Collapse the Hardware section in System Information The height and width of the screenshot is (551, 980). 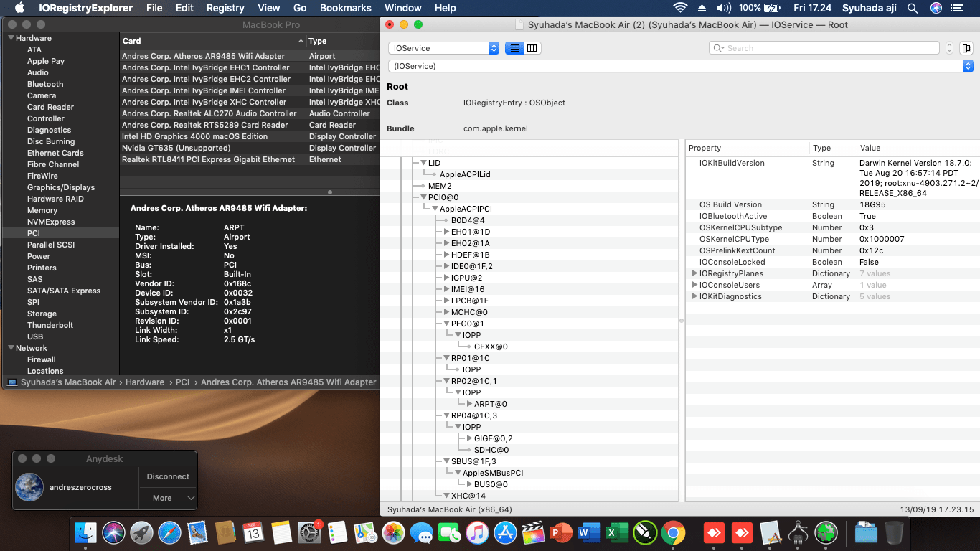click(11, 38)
